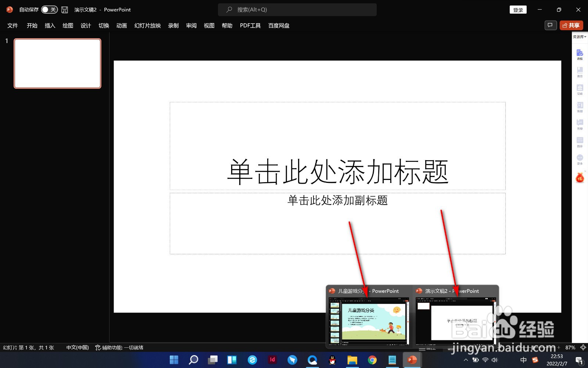Click the 党政 sidebar icon
Image resolution: width=588 pixels, height=368 pixels.
[x=580, y=89]
